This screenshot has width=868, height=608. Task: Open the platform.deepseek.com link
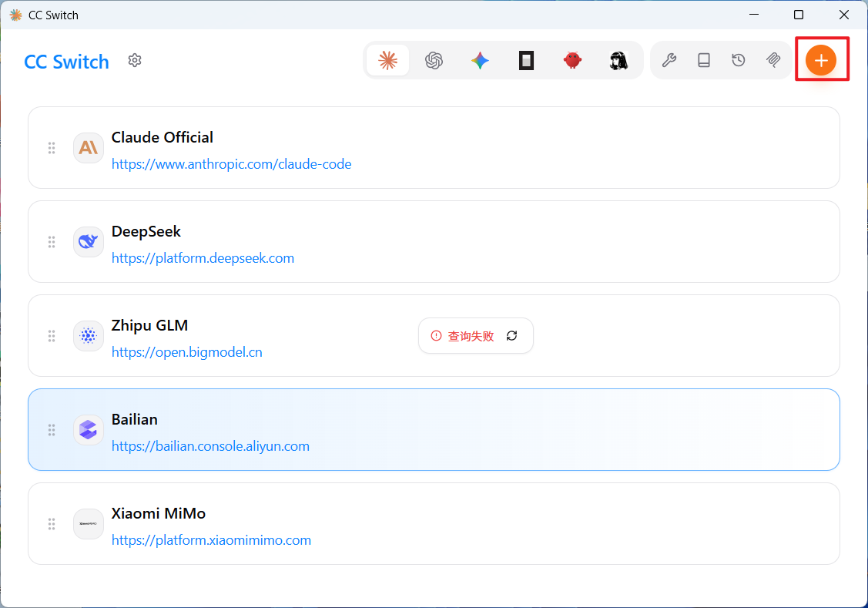tap(203, 258)
